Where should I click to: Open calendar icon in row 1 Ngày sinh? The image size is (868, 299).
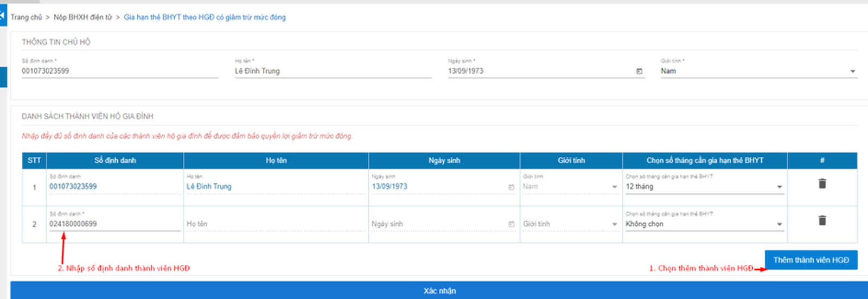pyautogui.click(x=511, y=187)
